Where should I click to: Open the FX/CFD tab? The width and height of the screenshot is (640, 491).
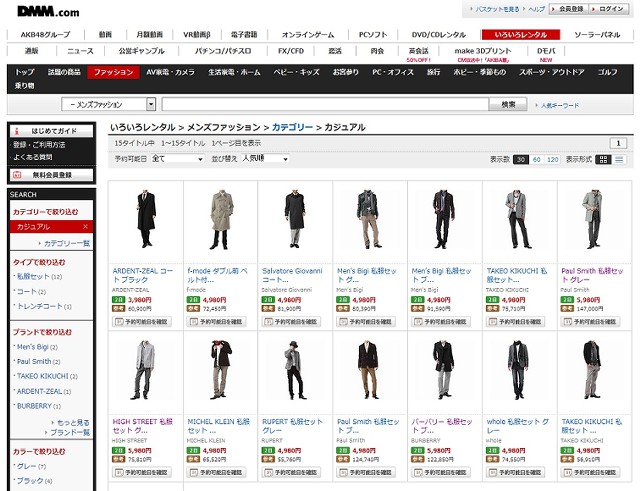(x=291, y=51)
